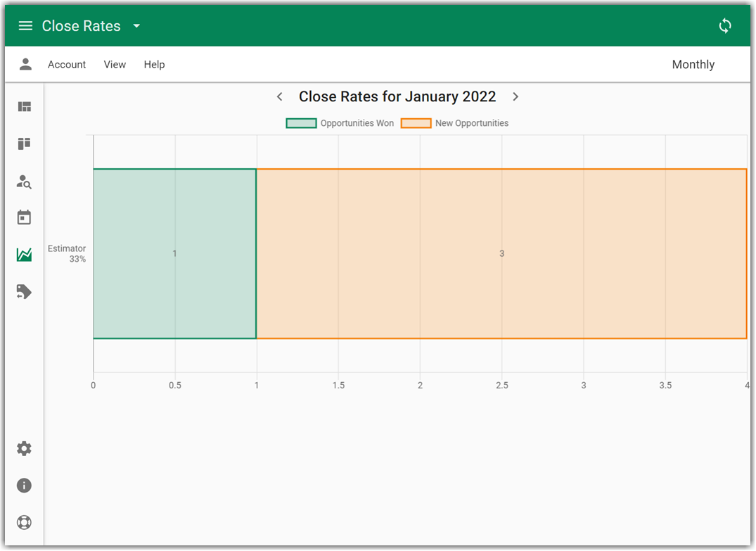Open the Close Rates title dropdown
Image resolution: width=756 pixels, height=551 pixels.
(136, 25)
